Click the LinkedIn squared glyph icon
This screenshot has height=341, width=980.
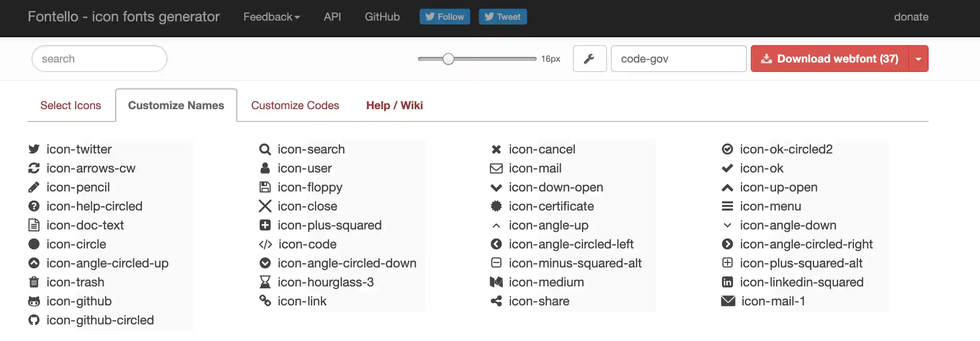[727, 282]
